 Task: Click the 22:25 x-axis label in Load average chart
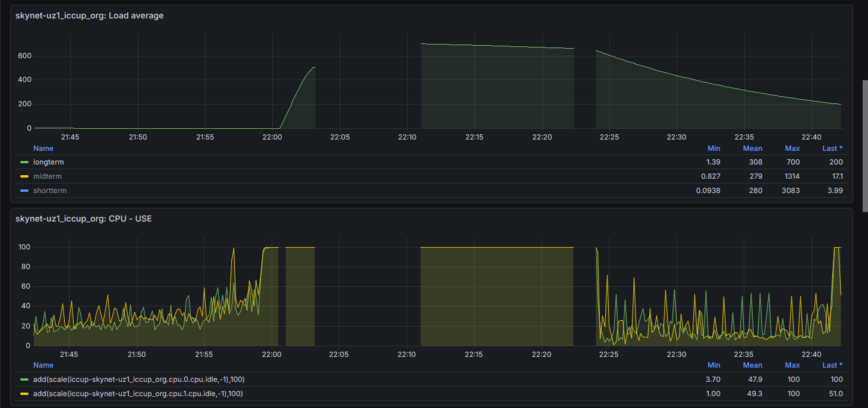click(x=609, y=137)
